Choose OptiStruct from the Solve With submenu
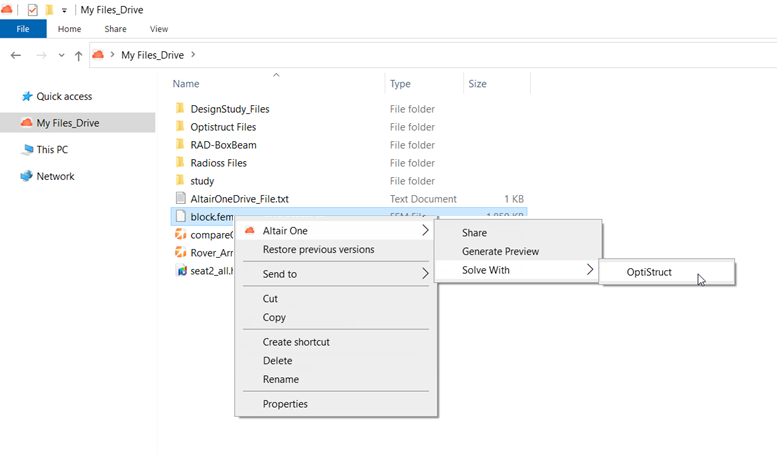Viewport: 777px width, 455px height. point(649,272)
